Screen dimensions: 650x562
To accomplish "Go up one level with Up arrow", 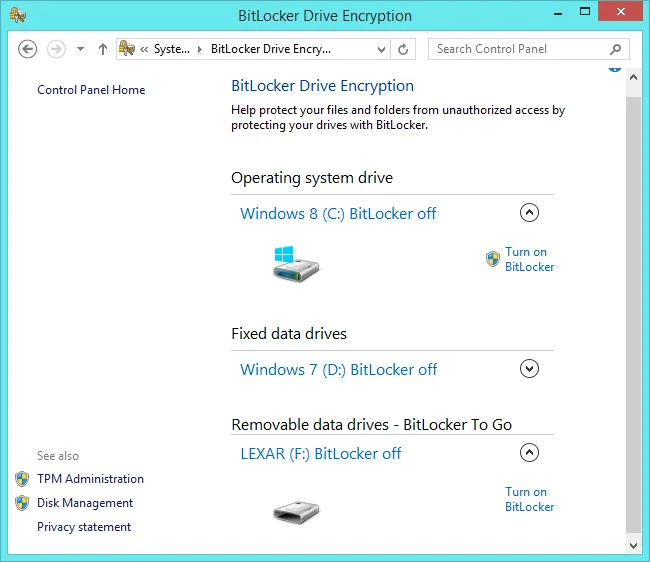I will (102, 49).
